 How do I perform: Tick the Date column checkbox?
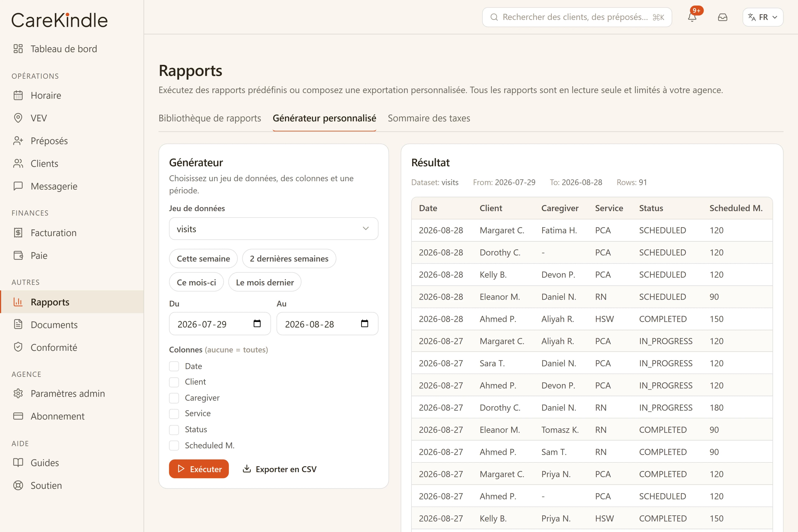[x=174, y=366]
